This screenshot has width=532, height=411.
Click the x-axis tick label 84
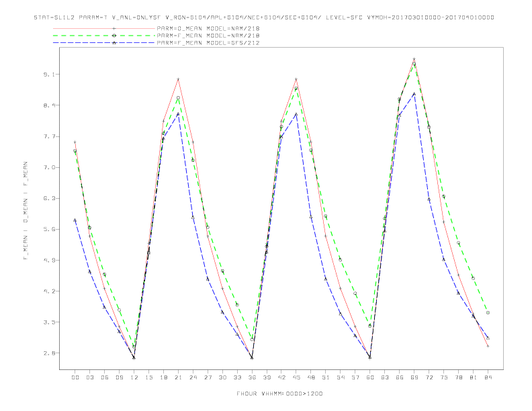(488, 377)
